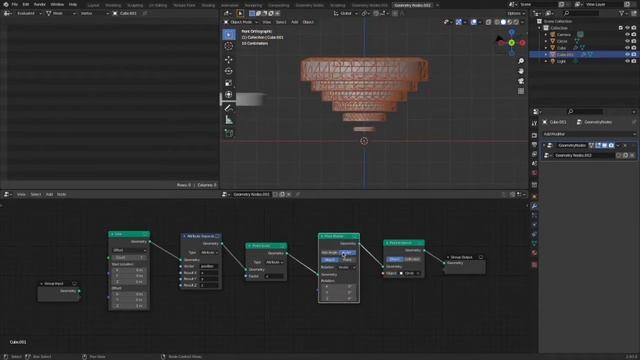Click the green Y axis on navigation gizmo
The width and height of the screenshot is (640, 360).
(x=511, y=43)
